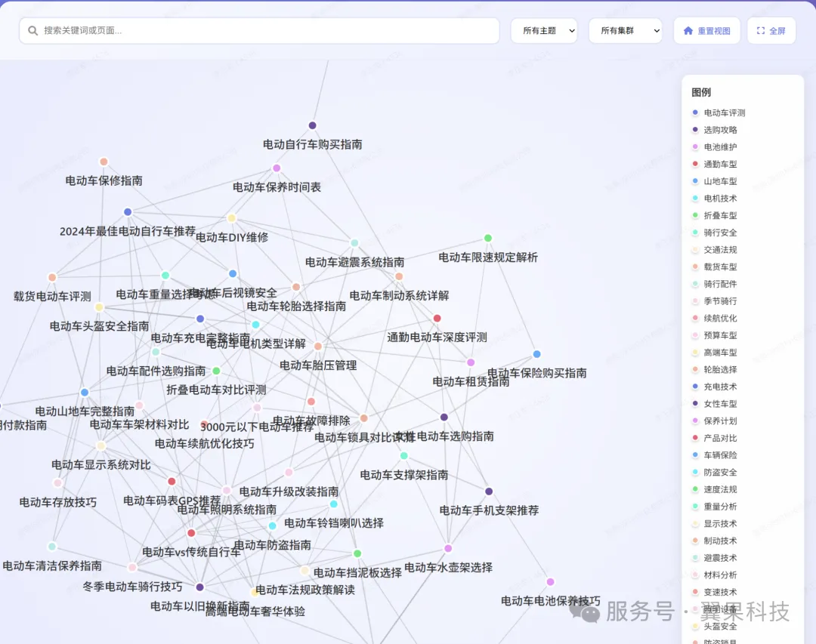Select the 载货电动车评测 node dot

click(52, 277)
